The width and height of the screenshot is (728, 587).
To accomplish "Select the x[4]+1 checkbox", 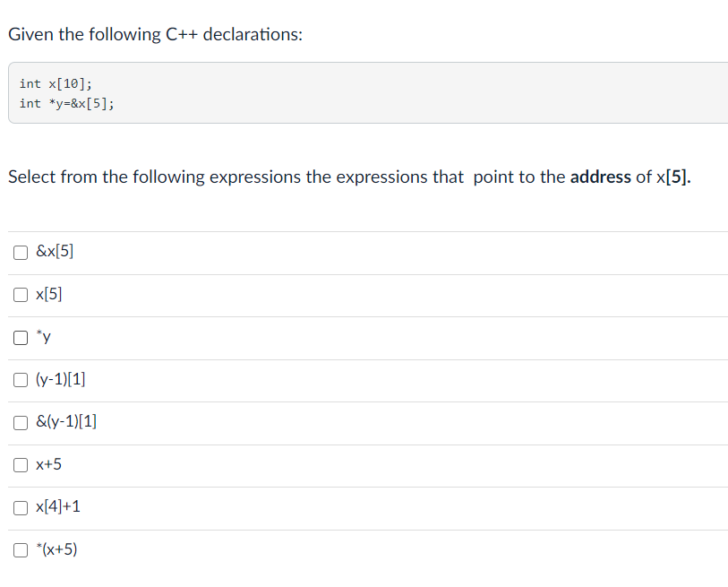I will click(x=20, y=507).
